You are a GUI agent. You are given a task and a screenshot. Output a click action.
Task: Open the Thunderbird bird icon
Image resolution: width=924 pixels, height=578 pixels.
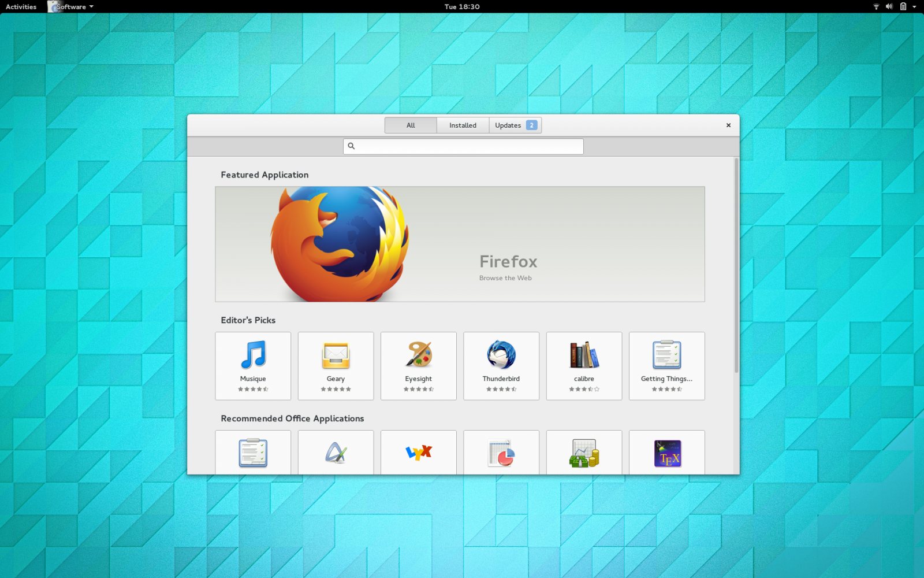pos(501,354)
